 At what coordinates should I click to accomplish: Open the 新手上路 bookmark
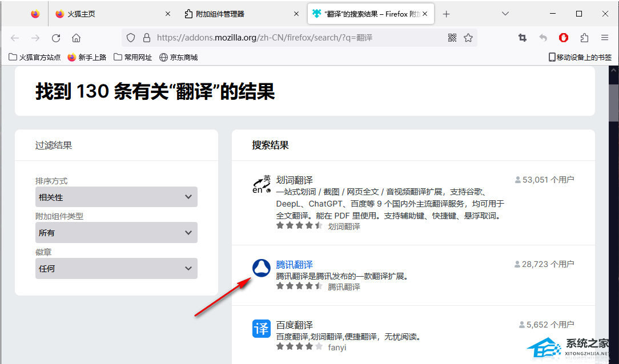point(87,58)
